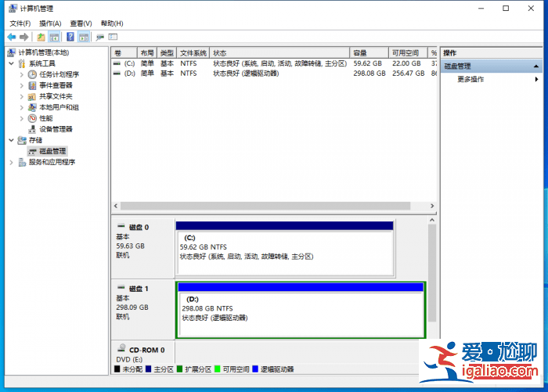Open the 操作(A) menu
548x392 pixels.
50,23
